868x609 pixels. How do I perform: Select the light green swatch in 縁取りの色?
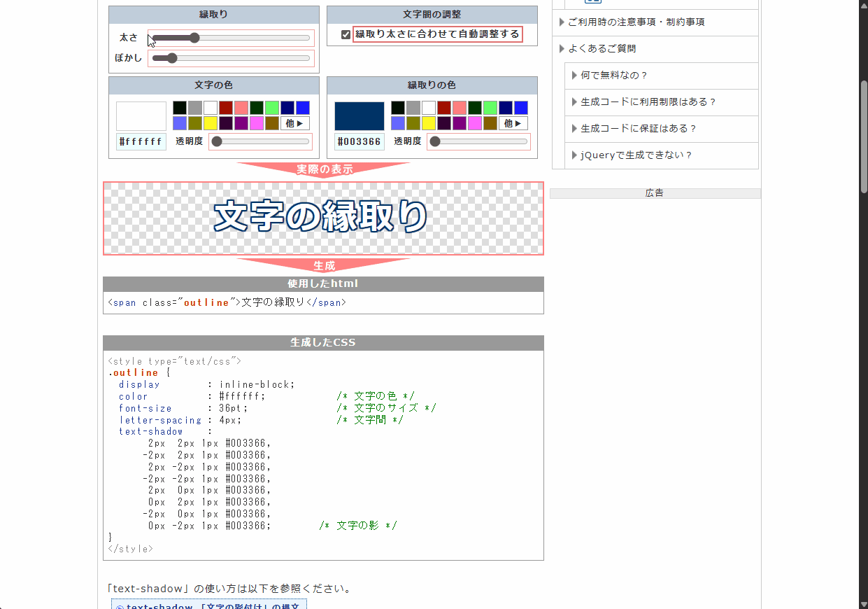click(x=490, y=108)
